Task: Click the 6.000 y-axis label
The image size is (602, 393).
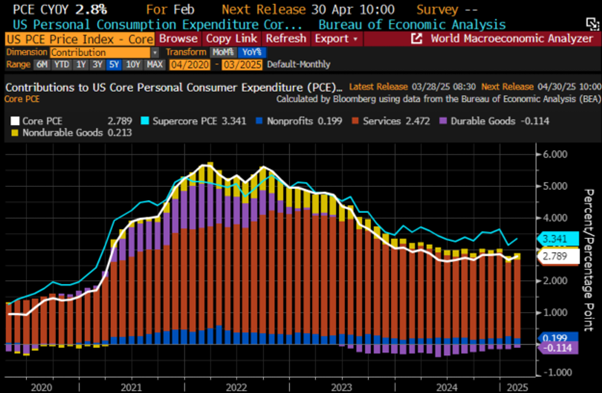Action: click(555, 154)
